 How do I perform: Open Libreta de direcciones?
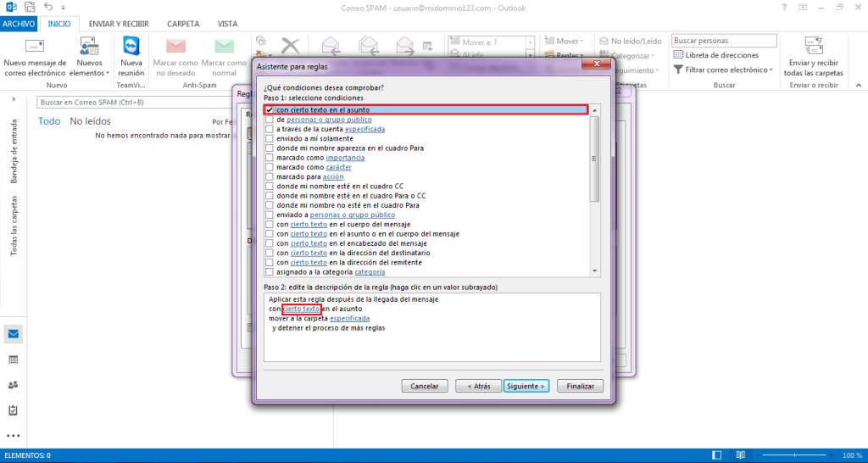coord(715,55)
